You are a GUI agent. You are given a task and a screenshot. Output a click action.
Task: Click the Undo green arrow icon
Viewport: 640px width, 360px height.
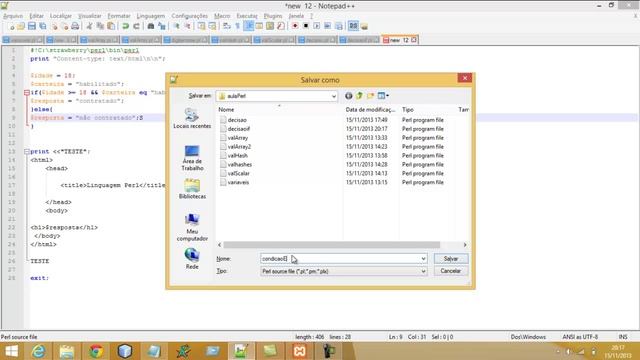(125, 27)
